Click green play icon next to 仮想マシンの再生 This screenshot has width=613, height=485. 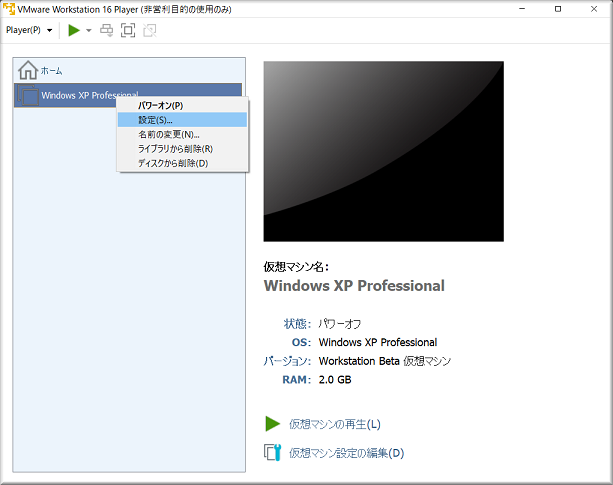[272, 424]
